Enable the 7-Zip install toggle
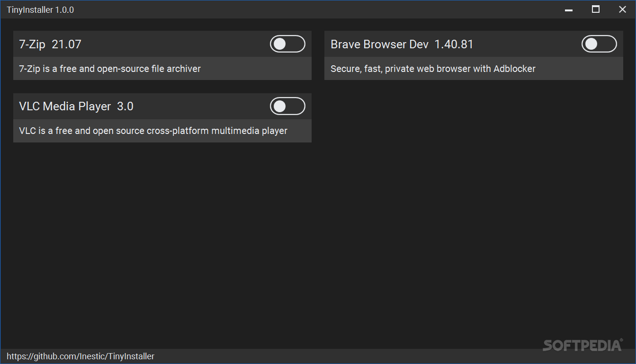 287,44
